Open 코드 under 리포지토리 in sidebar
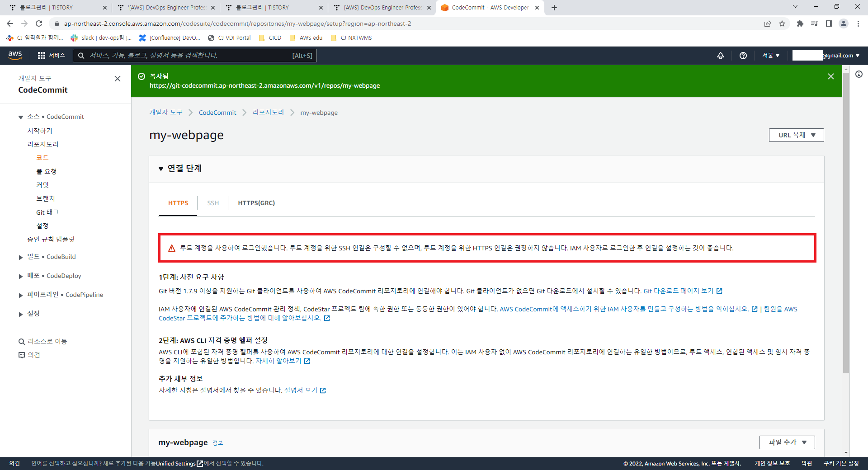 click(42, 158)
